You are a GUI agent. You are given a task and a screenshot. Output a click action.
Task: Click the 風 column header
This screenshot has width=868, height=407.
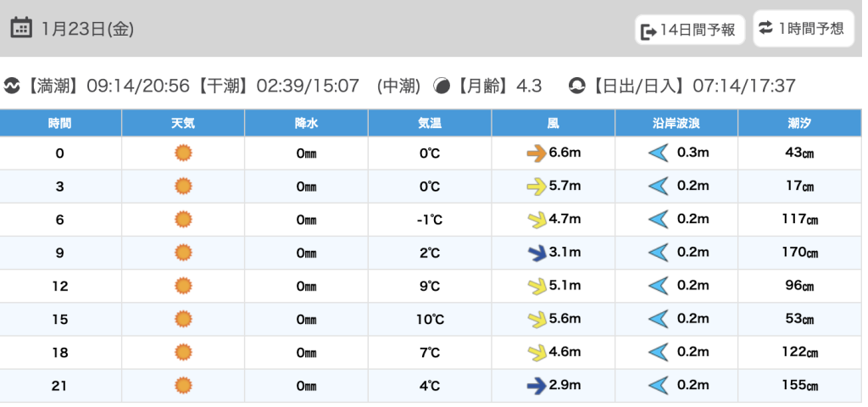pyautogui.click(x=553, y=123)
